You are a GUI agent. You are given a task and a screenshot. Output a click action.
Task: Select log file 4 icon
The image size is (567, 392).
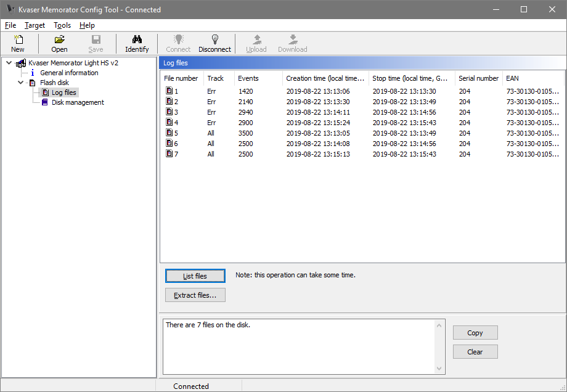[x=169, y=122]
